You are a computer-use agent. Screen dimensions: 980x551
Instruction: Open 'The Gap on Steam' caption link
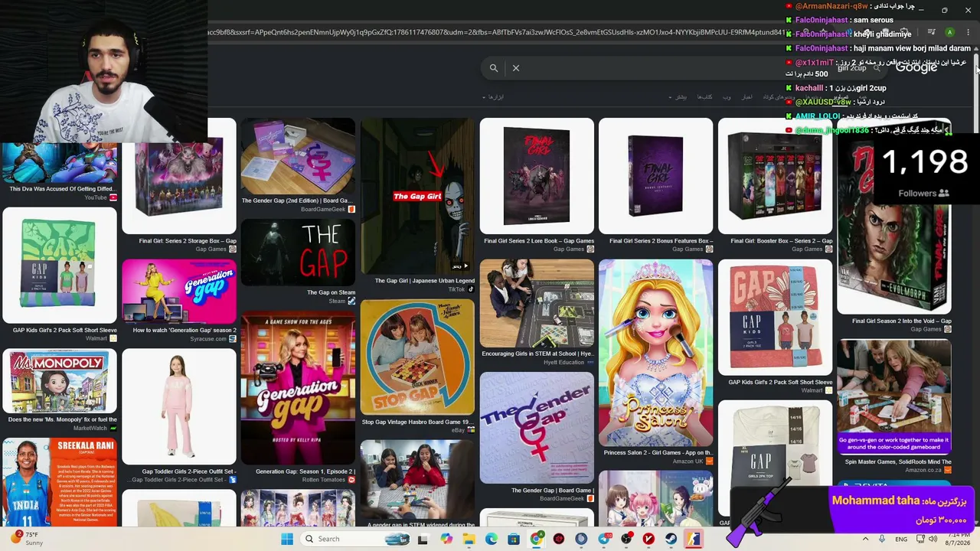(331, 292)
